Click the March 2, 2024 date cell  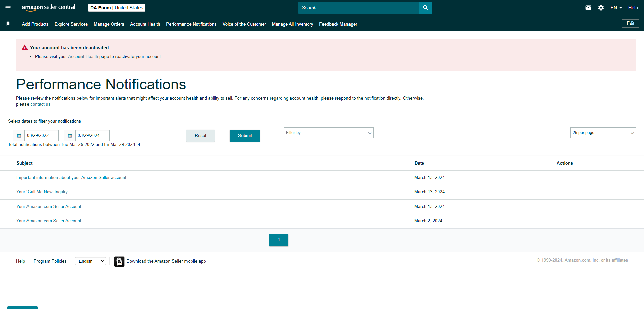(428, 221)
